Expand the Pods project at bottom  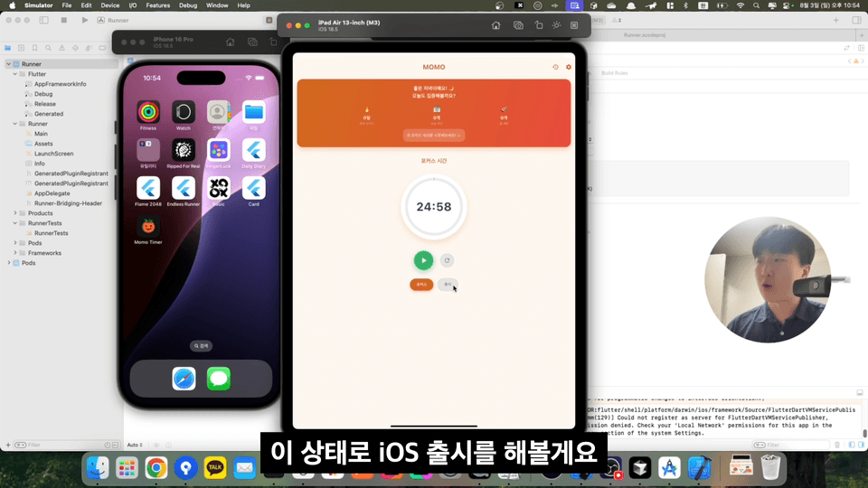tap(8, 263)
